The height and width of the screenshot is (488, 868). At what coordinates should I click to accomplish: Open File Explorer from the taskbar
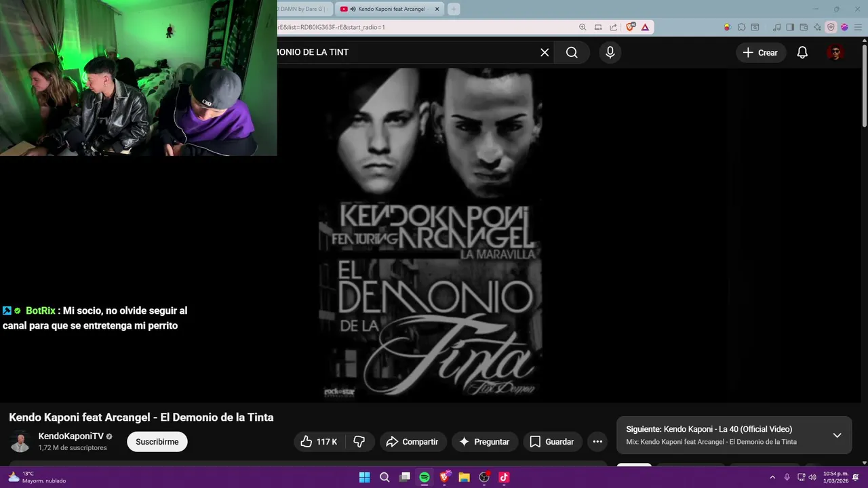click(464, 477)
